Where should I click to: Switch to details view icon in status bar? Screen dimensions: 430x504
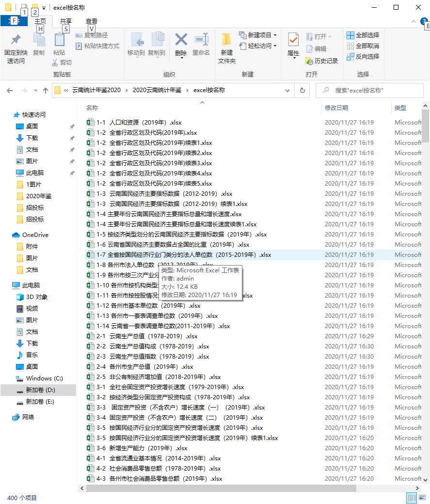coord(412,498)
